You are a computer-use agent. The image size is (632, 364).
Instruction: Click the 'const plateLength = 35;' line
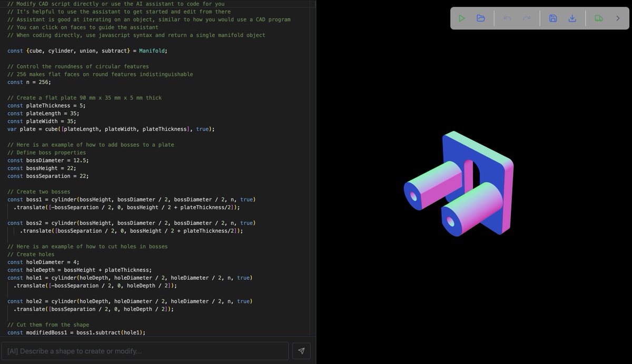pyautogui.click(x=43, y=114)
